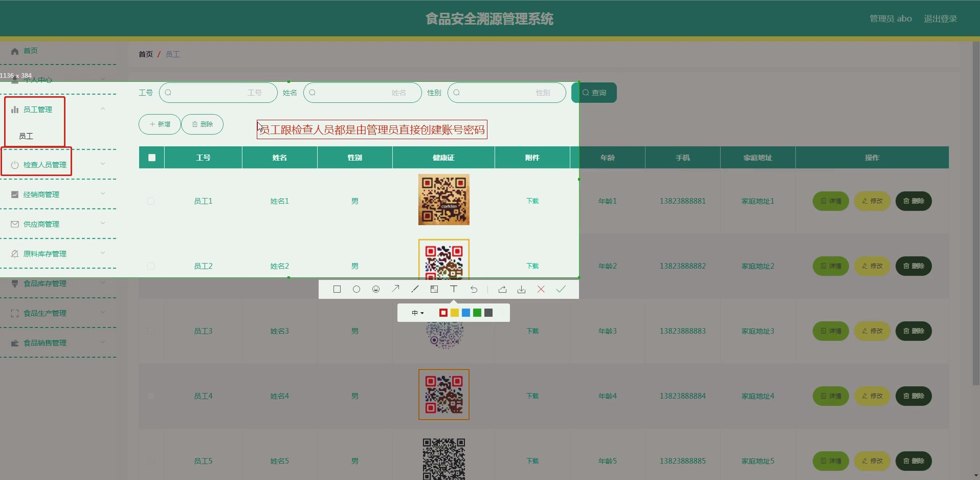980x480 pixels.
Task: Download attachment for 员工5
Action: pos(532,461)
